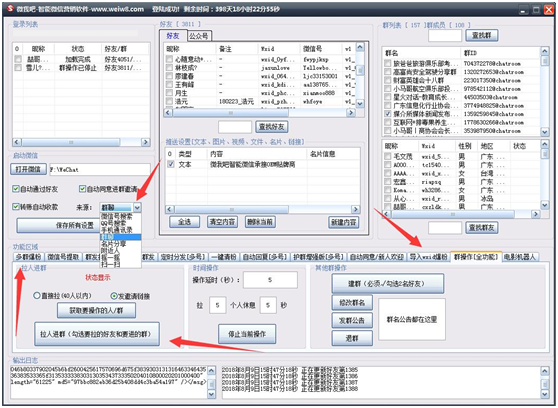Viewport: 558px width, 408px height.
Task: Click 保存所有设置 button
Action: click(x=59, y=225)
